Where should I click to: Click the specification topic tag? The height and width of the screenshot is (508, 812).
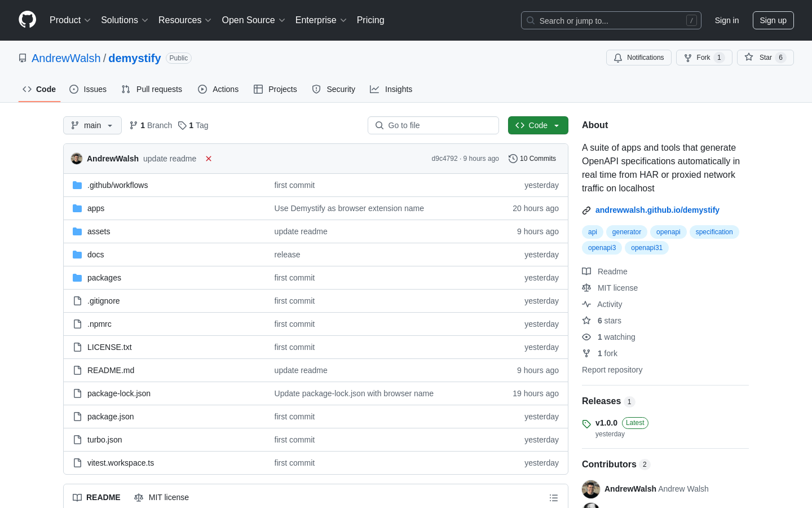714,232
